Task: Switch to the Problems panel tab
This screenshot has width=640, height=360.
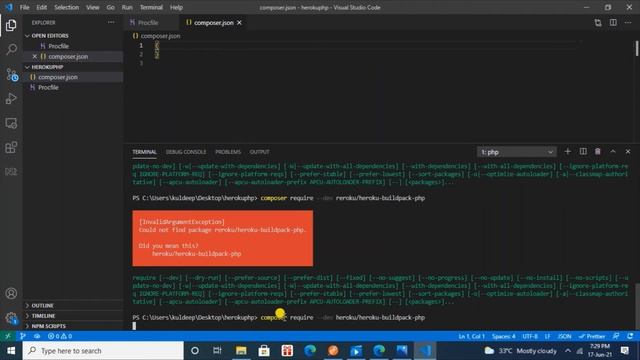Action: coord(228,152)
